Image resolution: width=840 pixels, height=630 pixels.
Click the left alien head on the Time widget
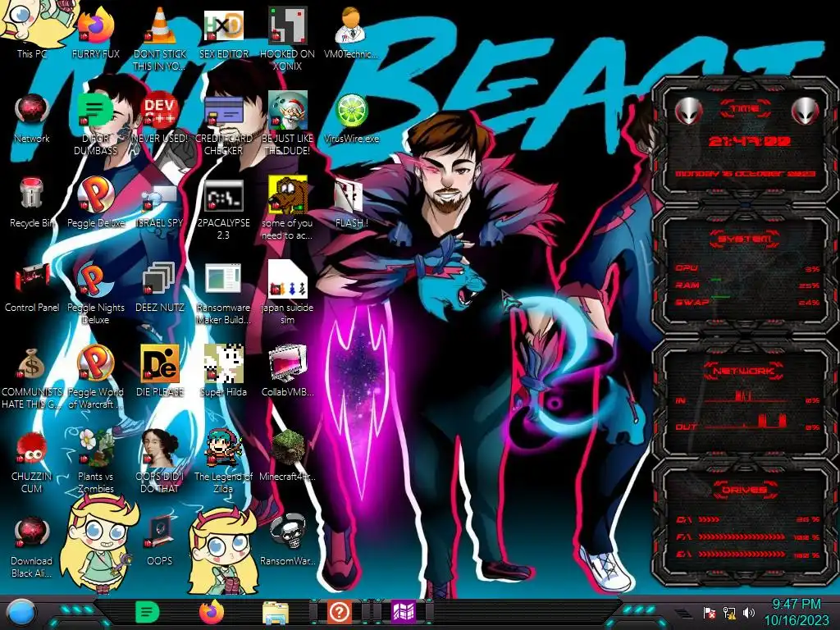point(689,112)
